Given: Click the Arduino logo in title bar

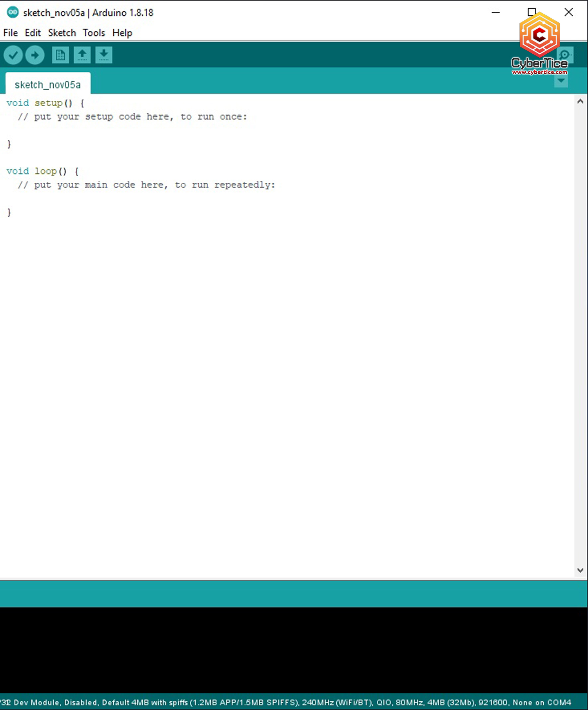Looking at the screenshot, I should tap(13, 13).
